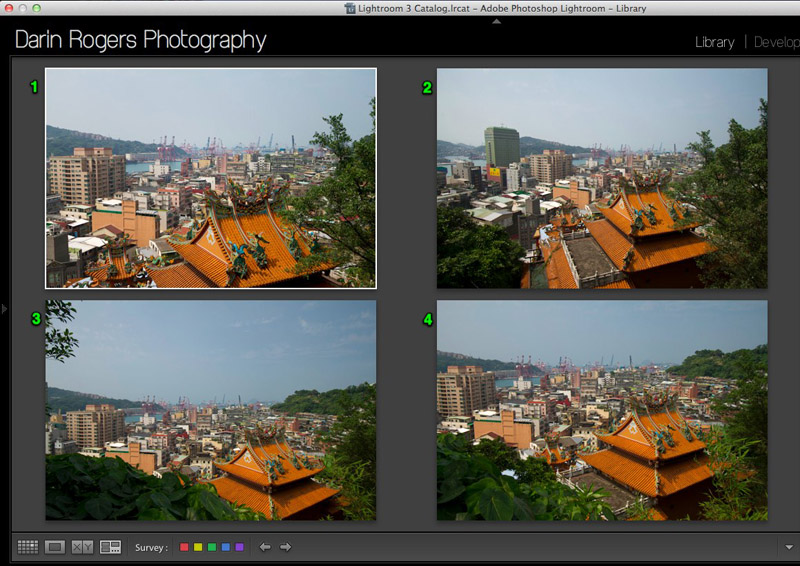
Task: Select survey photo 3 with large sky
Action: (211, 410)
